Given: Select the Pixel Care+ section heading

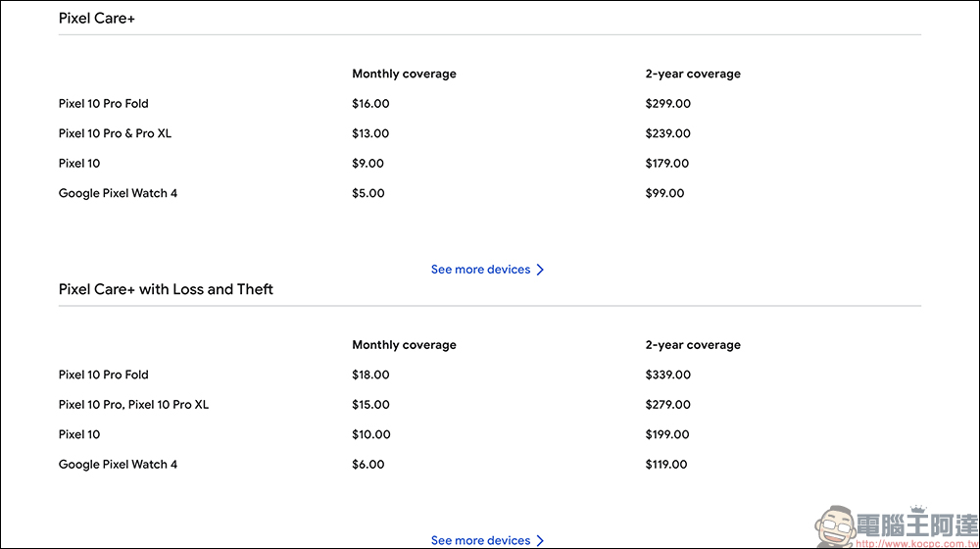Looking at the screenshot, I should 97,18.
